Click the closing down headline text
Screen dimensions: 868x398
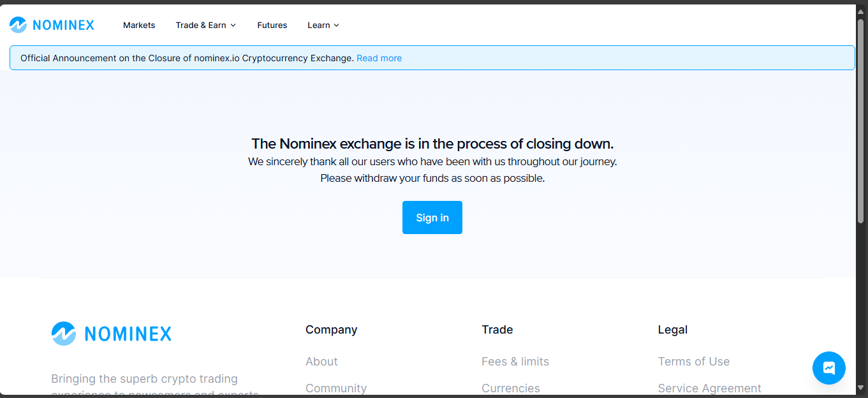click(x=432, y=144)
